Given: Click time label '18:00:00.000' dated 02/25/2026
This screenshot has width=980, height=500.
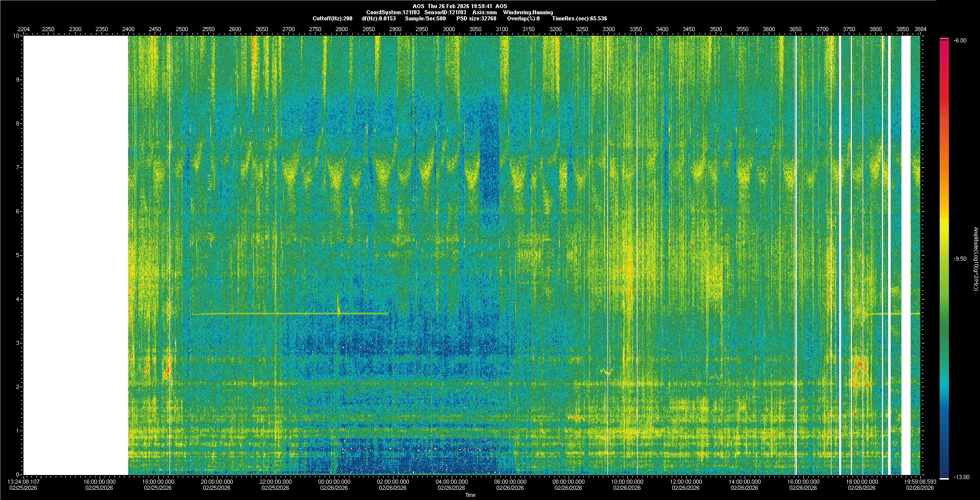Looking at the screenshot, I should click(x=158, y=481).
